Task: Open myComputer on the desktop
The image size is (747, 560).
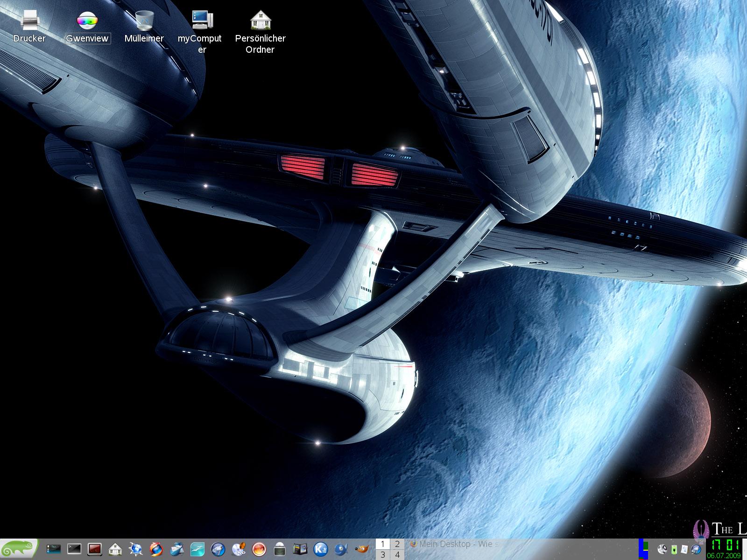Action: pyautogui.click(x=201, y=21)
